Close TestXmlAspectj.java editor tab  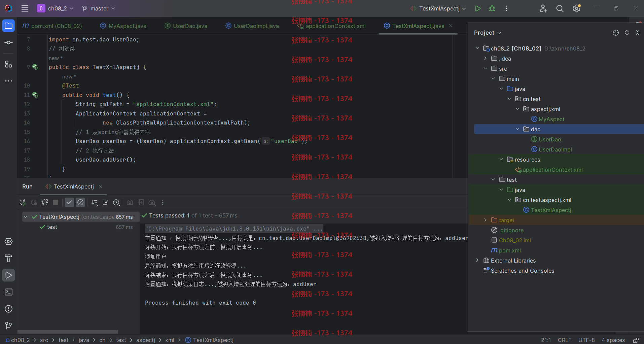point(451,26)
